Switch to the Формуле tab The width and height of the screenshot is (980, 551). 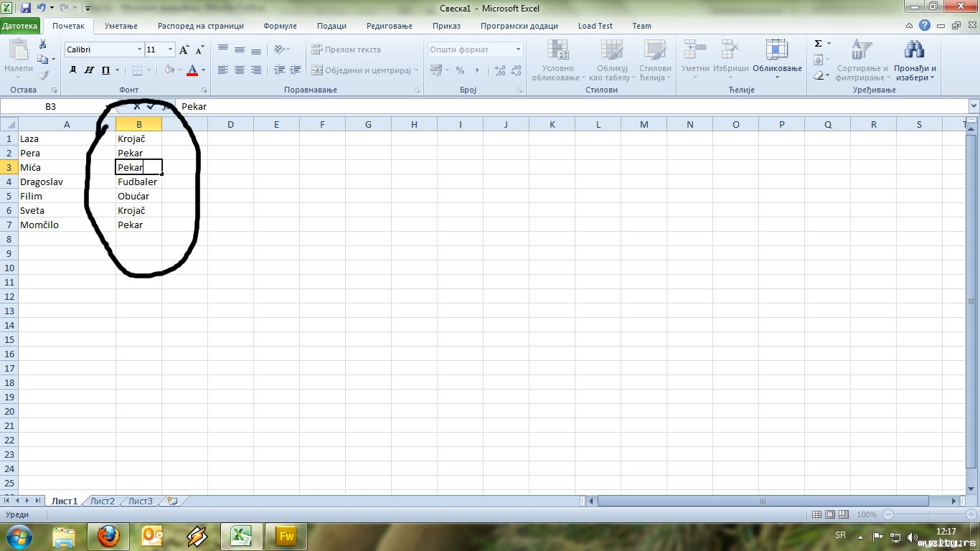click(280, 26)
